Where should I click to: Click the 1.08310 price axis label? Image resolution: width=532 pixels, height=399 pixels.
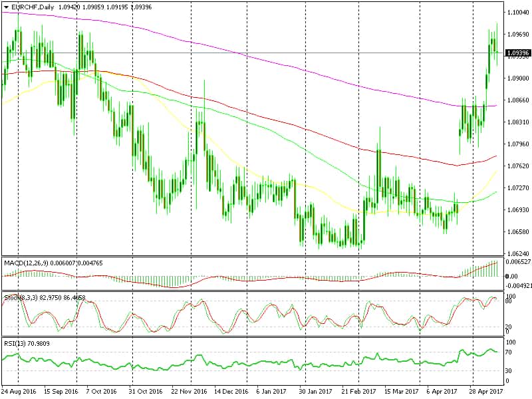point(518,122)
